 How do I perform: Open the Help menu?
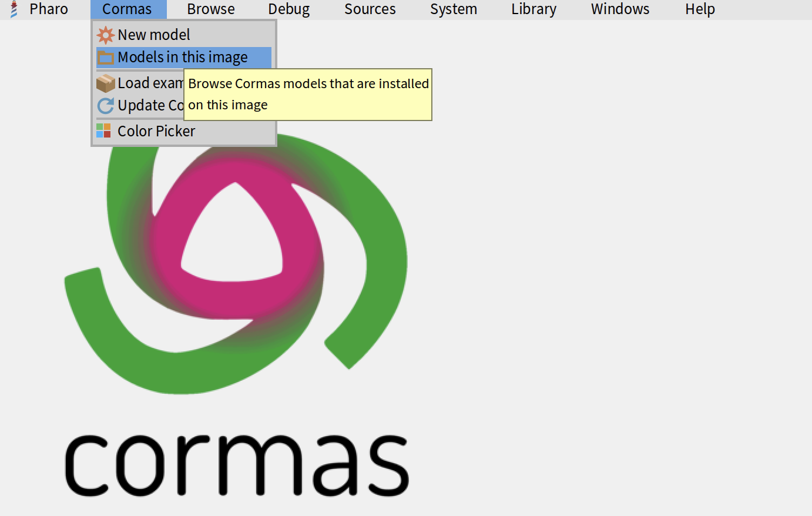[x=700, y=9]
